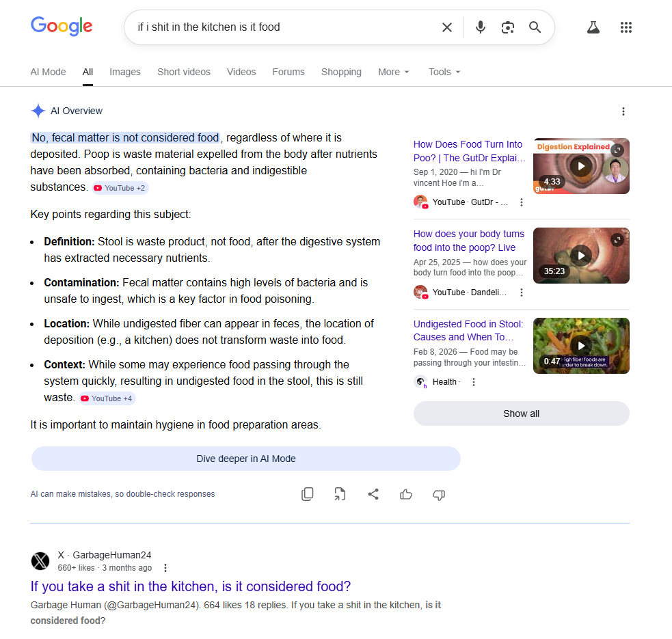This screenshot has width=672, height=639.
Task: Click the search query input field
Action: coord(283,27)
